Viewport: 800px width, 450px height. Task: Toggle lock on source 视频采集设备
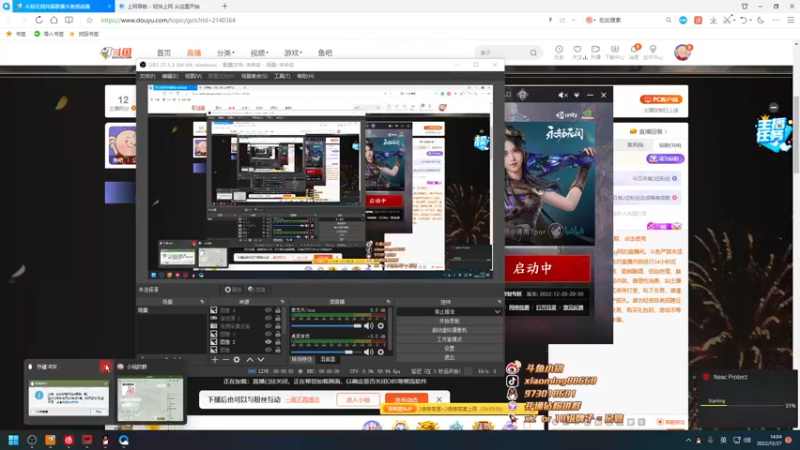click(278, 326)
